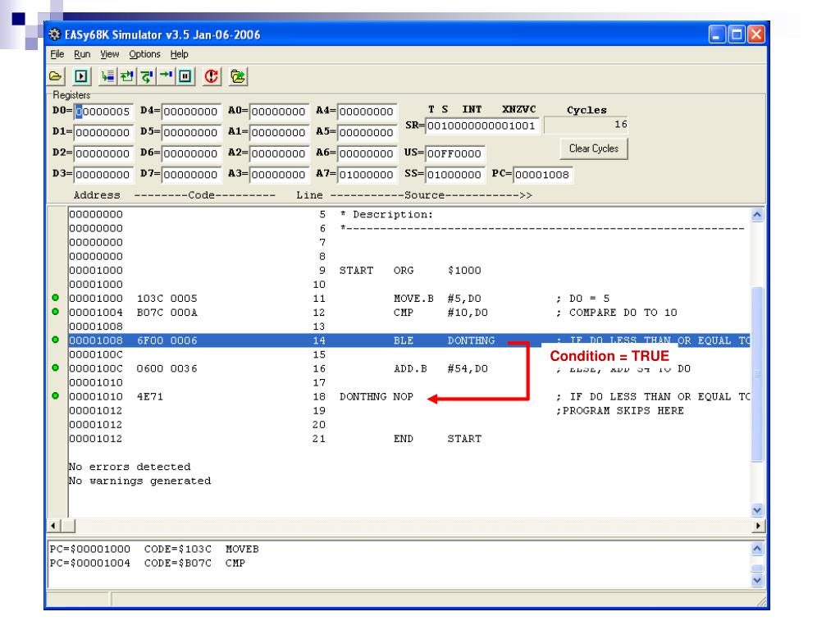
Task: Run the program with the play icon
Action: click(x=81, y=76)
